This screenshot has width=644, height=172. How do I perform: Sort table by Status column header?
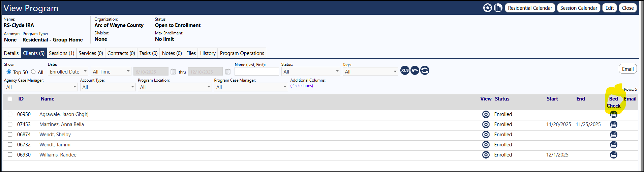(502, 99)
